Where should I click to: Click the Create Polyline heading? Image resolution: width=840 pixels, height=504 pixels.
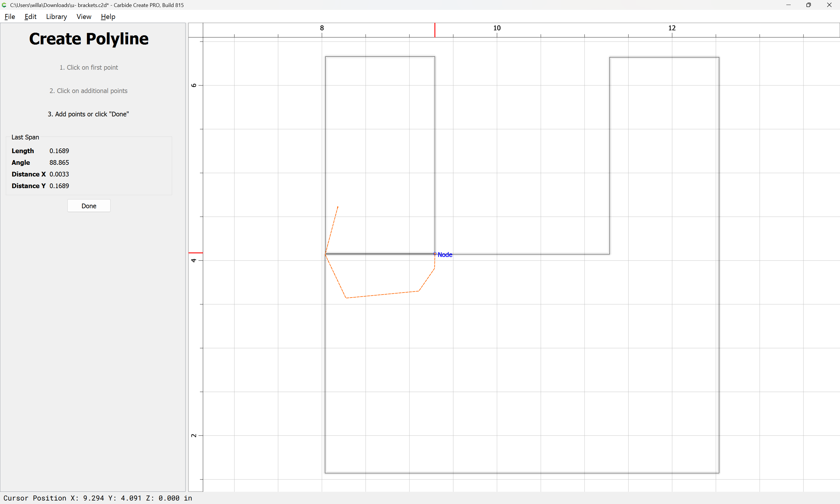tap(89, 39)
